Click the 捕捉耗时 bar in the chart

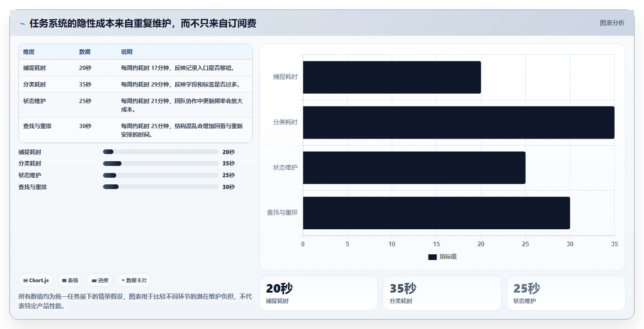(x=392, y=77)
